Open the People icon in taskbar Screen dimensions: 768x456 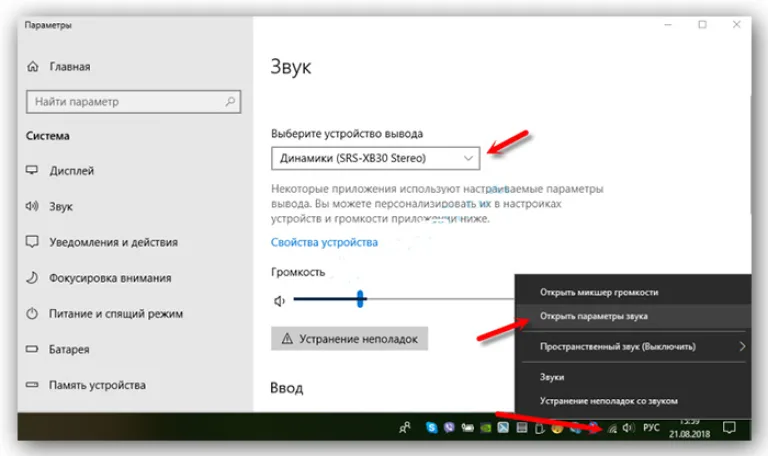tap(405, 428)
